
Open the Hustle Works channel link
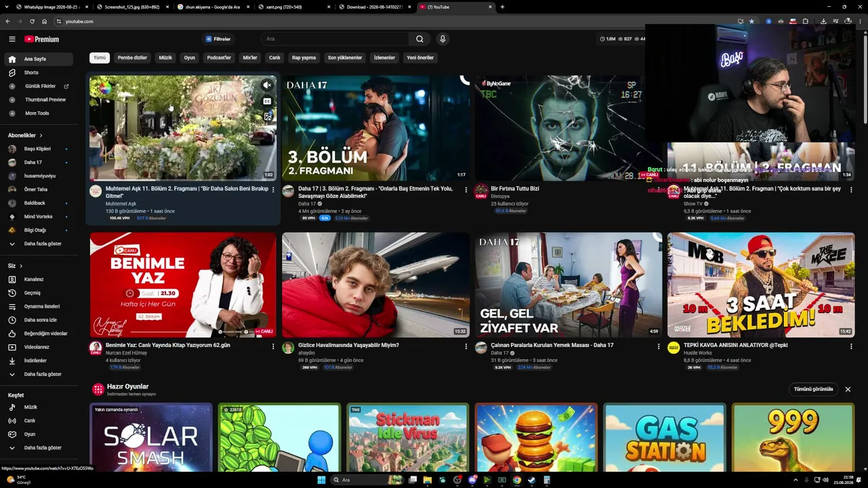698,353
